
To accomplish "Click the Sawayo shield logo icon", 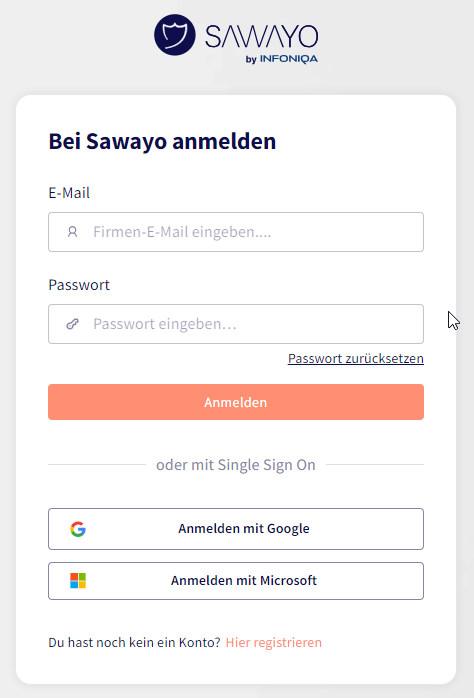I will click(174, 35).
